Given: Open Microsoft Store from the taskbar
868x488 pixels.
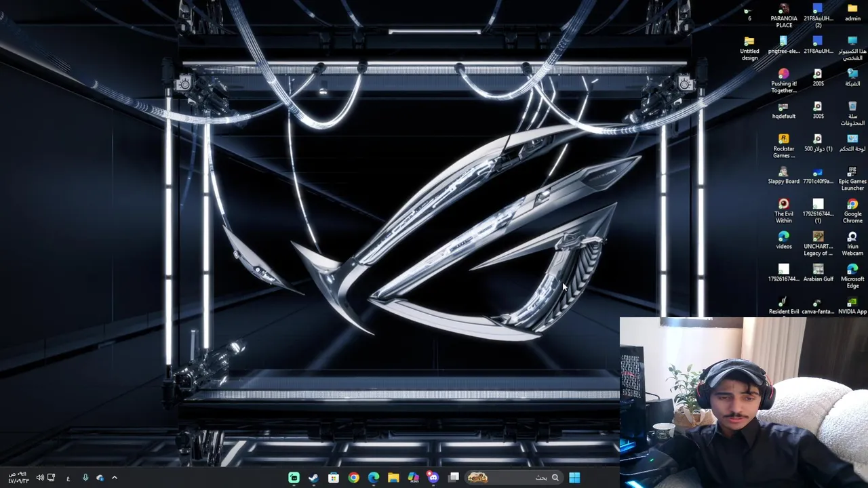Looking at the screenshot, I should click(334, 478).
